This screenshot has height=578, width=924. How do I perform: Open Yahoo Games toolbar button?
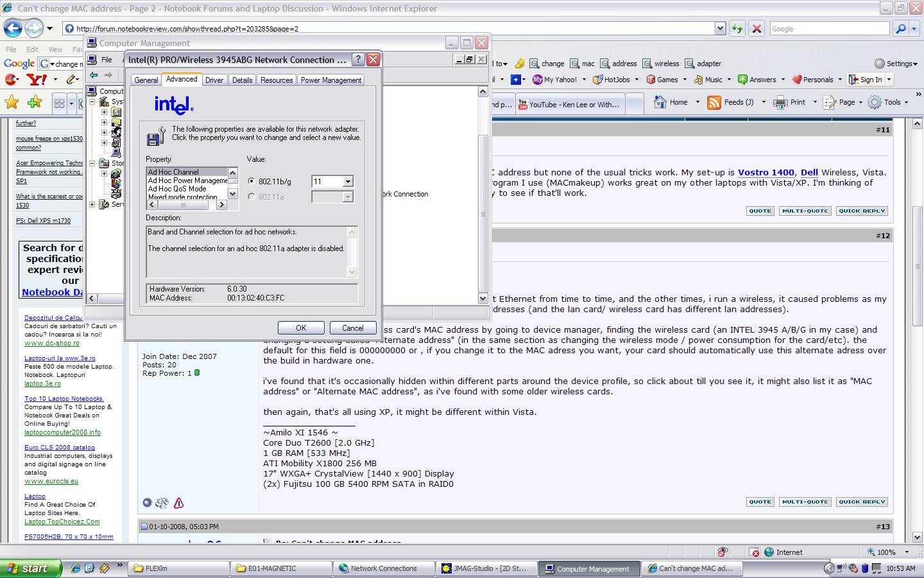(x=662, y=80)
